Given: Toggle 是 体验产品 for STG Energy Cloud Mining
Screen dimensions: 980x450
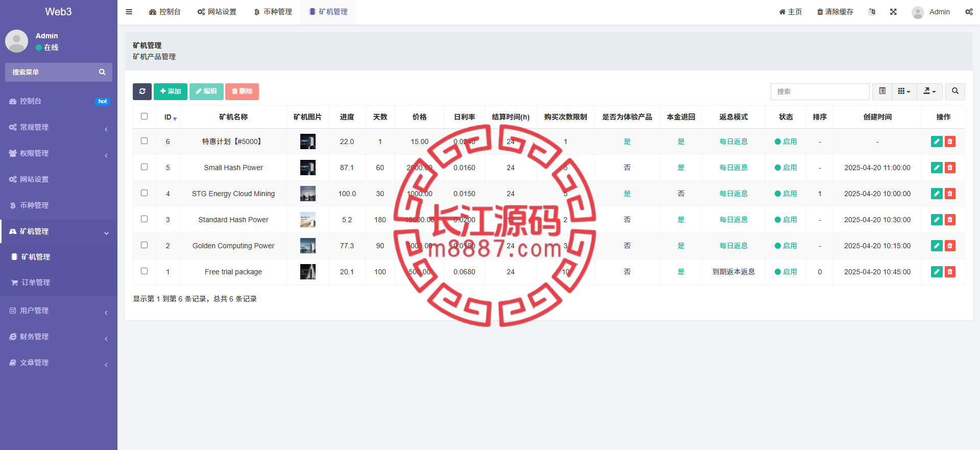Looking at the screenshot, I should click(627, 194).
